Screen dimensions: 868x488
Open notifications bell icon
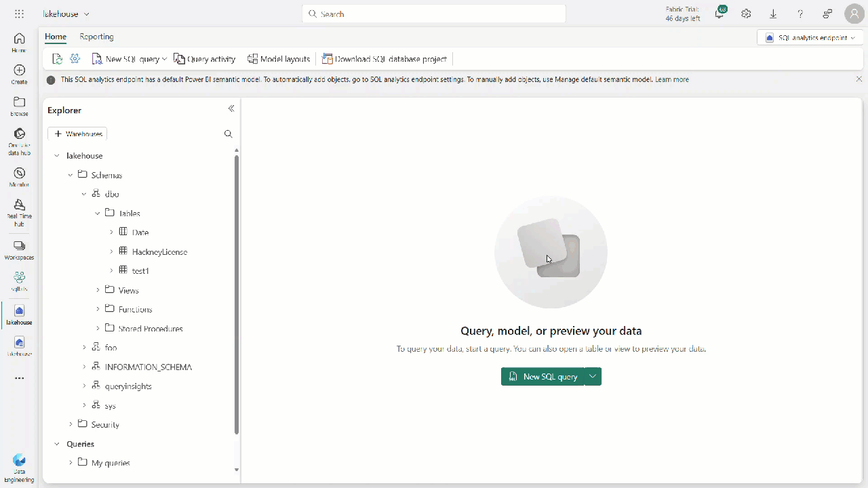[x=719, y=14]
